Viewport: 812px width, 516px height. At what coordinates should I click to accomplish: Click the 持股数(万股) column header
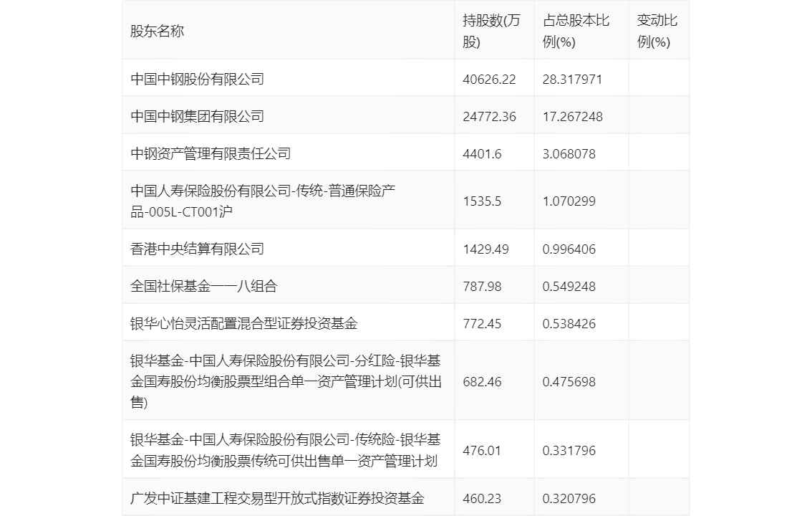coord(491,31)
